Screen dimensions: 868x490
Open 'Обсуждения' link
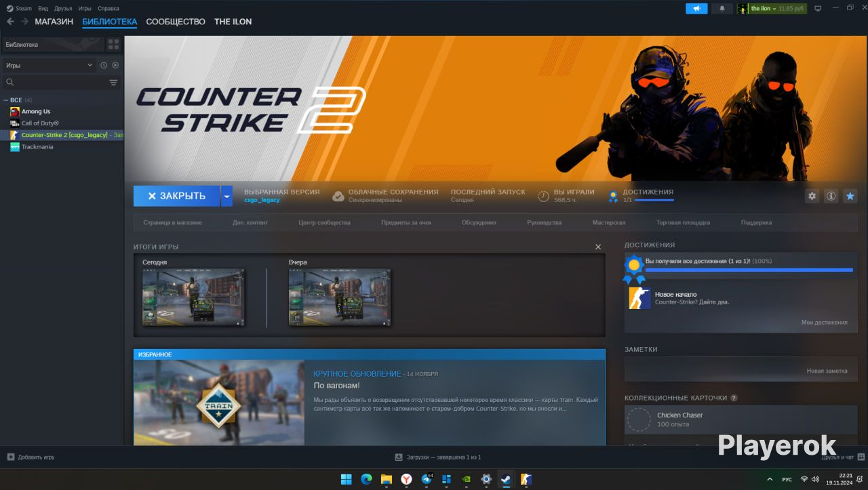(x=479, y=222)
